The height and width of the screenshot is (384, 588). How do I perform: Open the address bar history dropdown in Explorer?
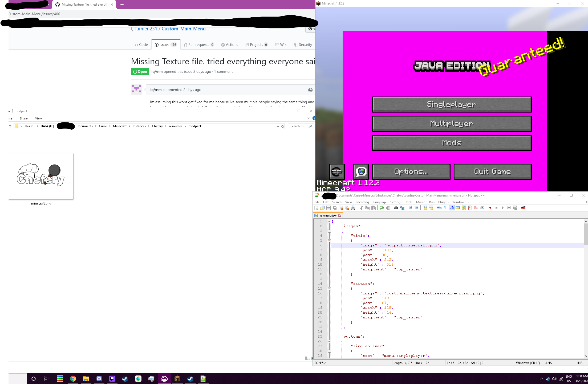[x=278, y=126]
